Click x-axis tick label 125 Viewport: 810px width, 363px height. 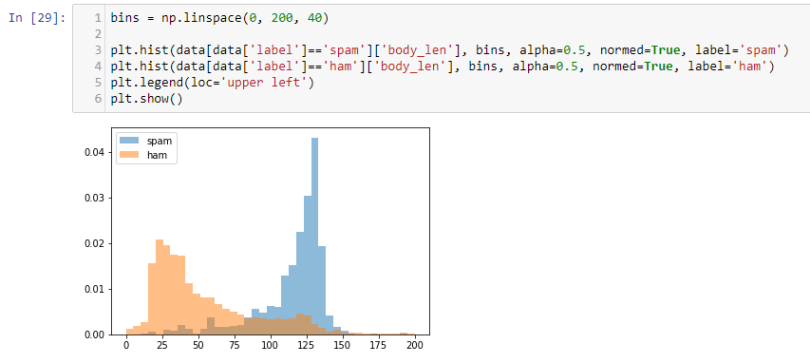(306, 346)
